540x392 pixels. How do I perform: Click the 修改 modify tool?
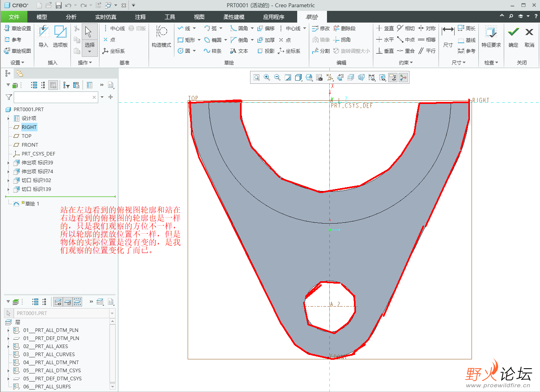coord(321,29)
